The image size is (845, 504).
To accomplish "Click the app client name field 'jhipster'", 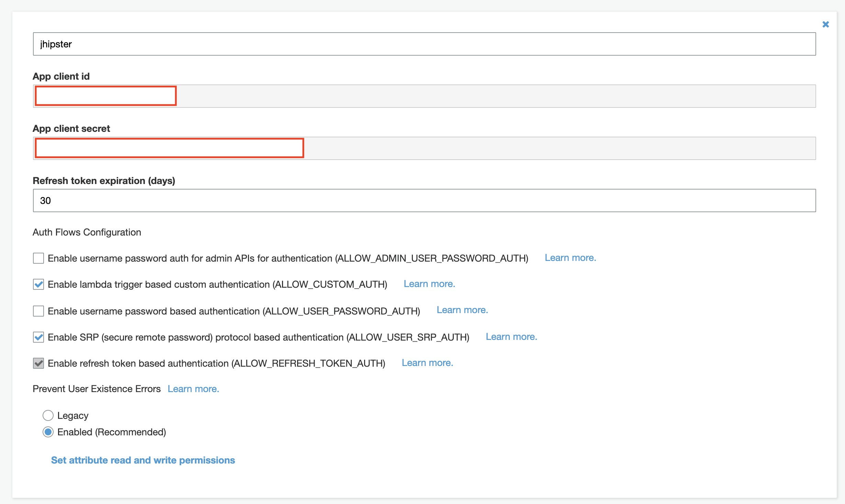I will [424, 44].
